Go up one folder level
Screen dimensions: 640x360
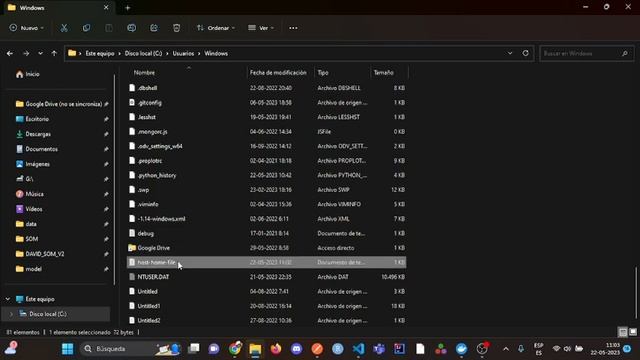pos(54,53)
